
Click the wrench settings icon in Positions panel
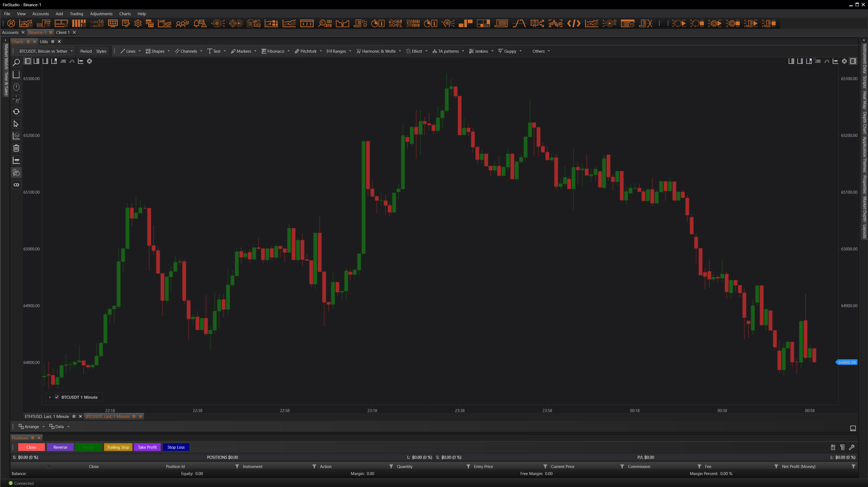(851, 447)
